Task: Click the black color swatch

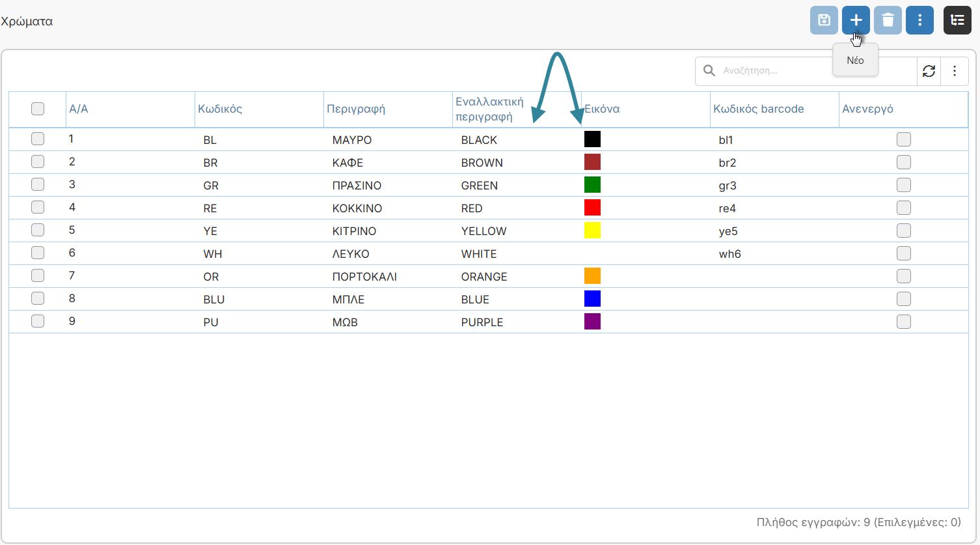Action: click(592, 139)
